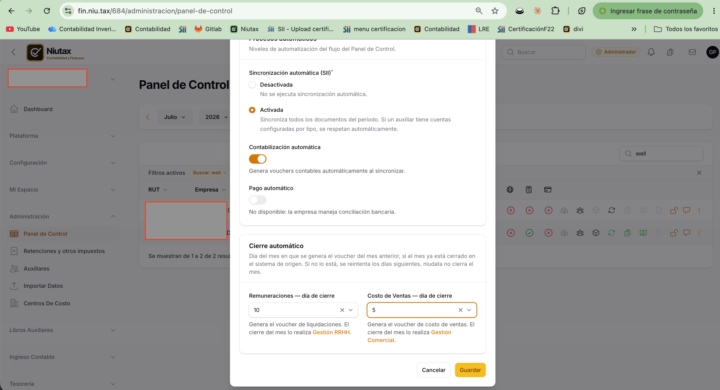Image resolution: width=720 pixels, height=390 pixels.
Task: Open the notifications bell in Niutax header
Action: [x=651, y=52]
